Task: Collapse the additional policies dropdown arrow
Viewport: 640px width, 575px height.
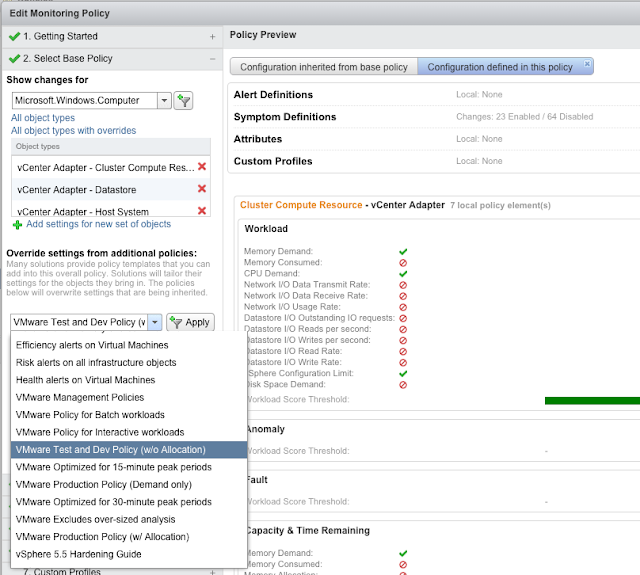Action: click(155, 322)
